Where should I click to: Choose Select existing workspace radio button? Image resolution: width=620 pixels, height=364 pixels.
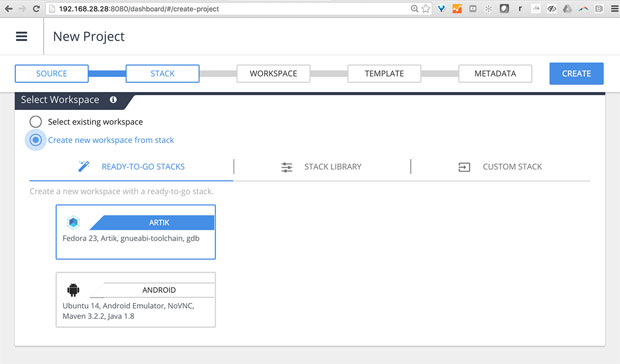(x=36, y=122)
